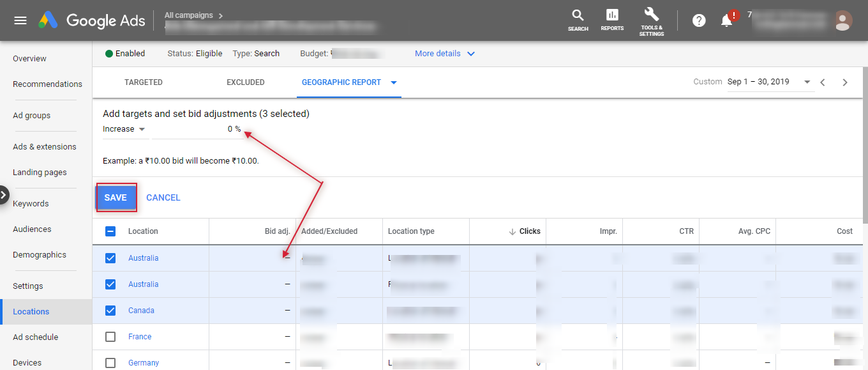Click the Clicks column sort arrow

[512, 231]
